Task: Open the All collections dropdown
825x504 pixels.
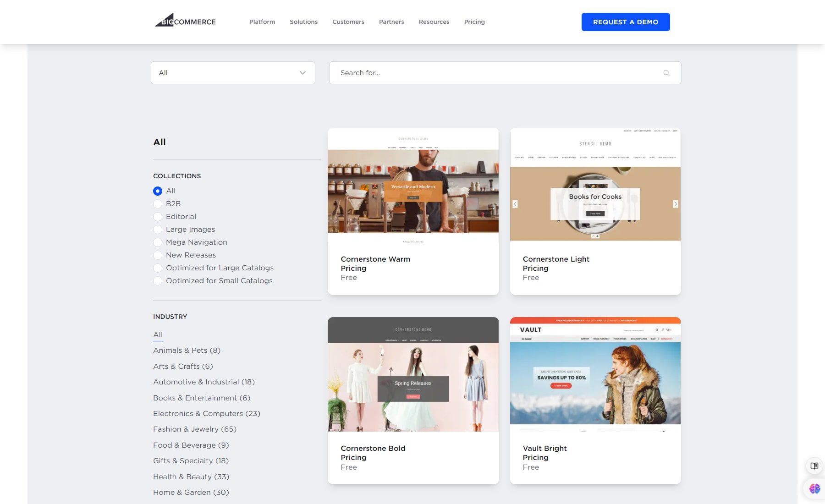Action: point(232,72)
